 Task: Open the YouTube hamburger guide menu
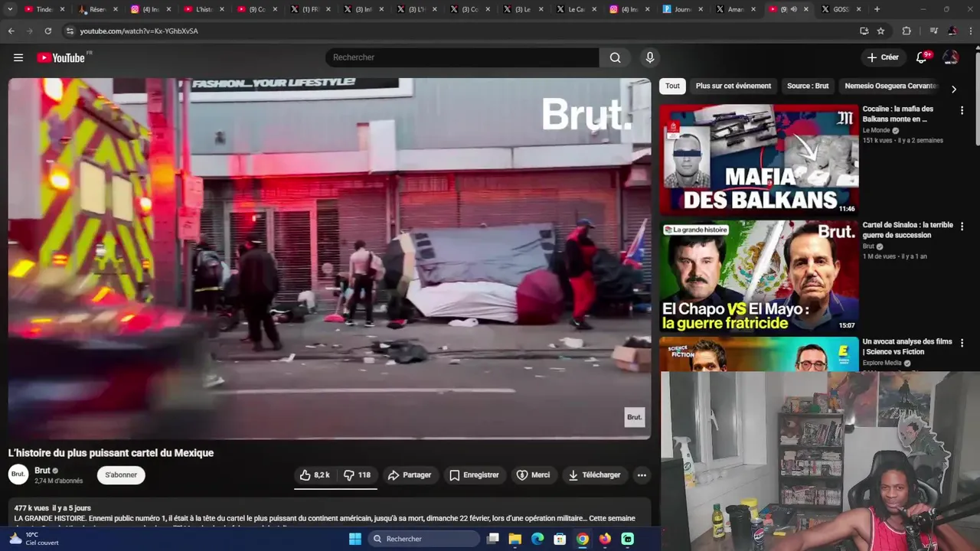pos(18,57)
